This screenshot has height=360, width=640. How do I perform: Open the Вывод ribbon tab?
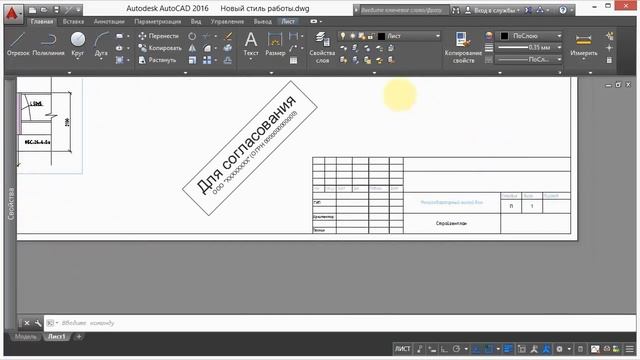[x=262, y=22]
